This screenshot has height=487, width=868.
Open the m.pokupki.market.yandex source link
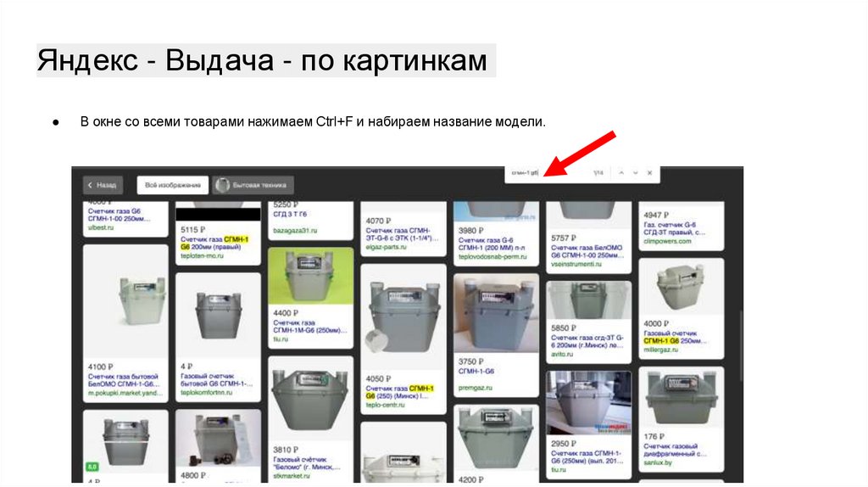point(125,393)
